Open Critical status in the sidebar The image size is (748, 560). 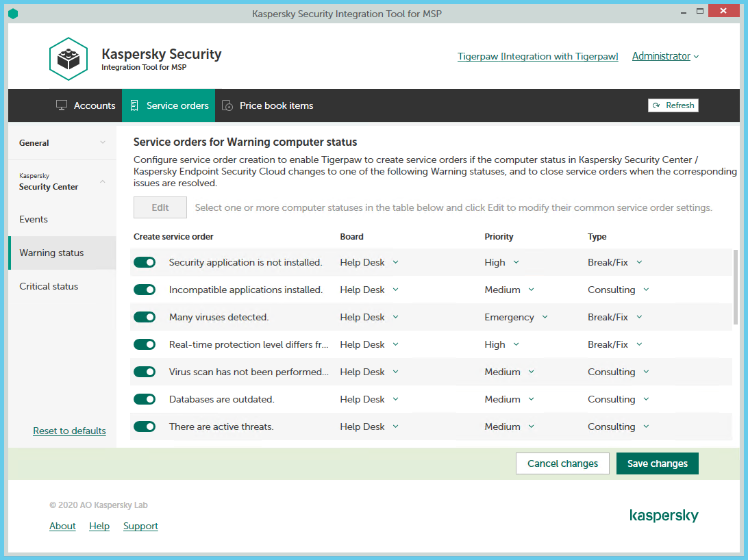coord(49,286)
